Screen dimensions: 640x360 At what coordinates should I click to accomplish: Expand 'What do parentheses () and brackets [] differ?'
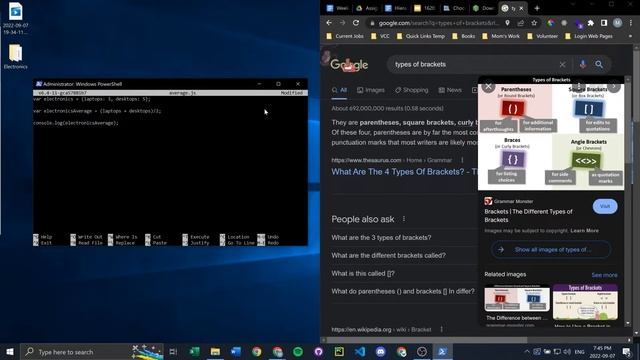404,291
